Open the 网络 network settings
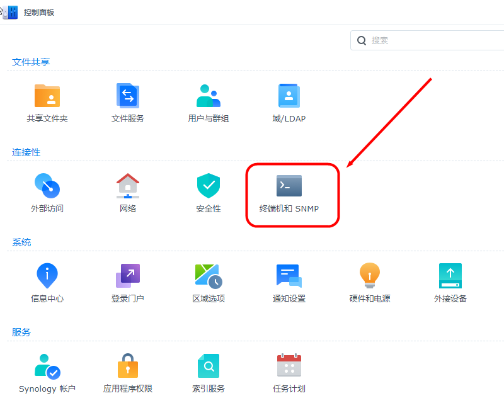Viewport: 504px width, 420px height. click(x=128, y=186)
